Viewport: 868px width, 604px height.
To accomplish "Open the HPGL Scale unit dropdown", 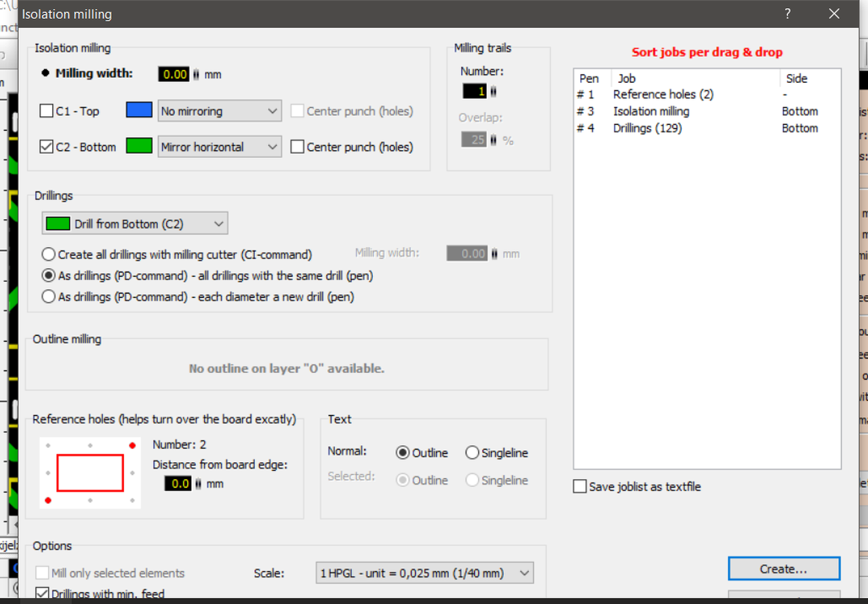I will [x=425, y=573].
